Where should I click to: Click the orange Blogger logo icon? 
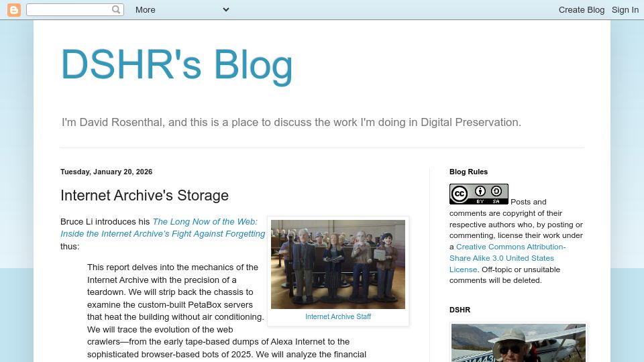click(x=14, y=10)
